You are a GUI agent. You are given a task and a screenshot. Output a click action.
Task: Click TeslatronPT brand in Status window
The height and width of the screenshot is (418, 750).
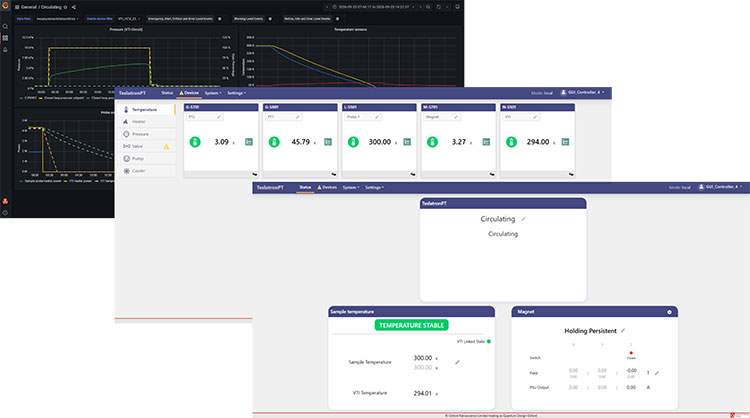point(270,187)
